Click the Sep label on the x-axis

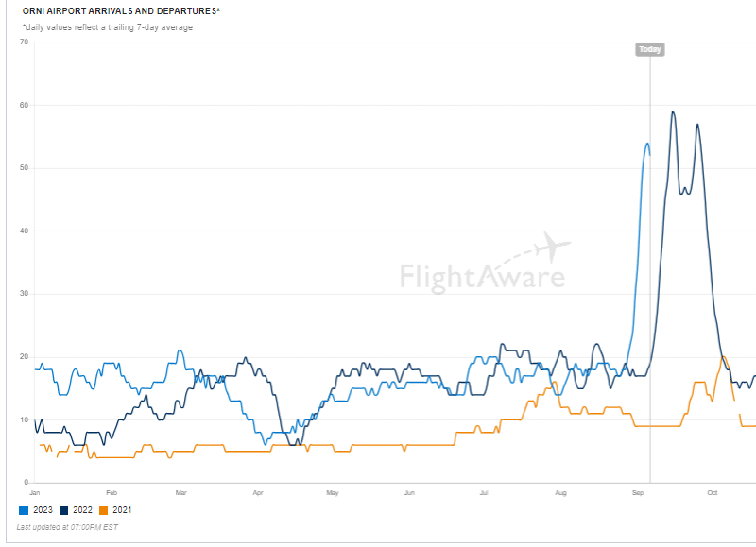coord(638,493)
